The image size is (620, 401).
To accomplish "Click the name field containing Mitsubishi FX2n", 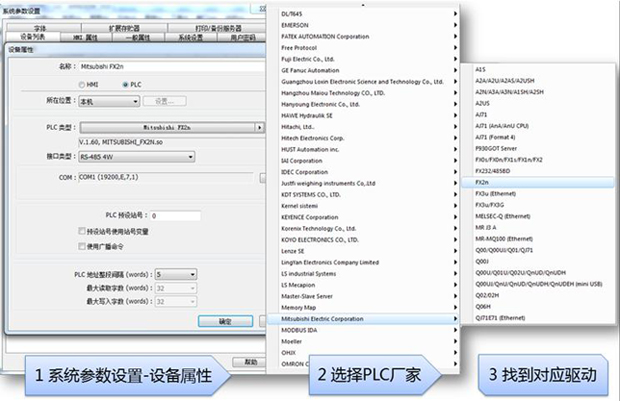I will pos(172,66).
